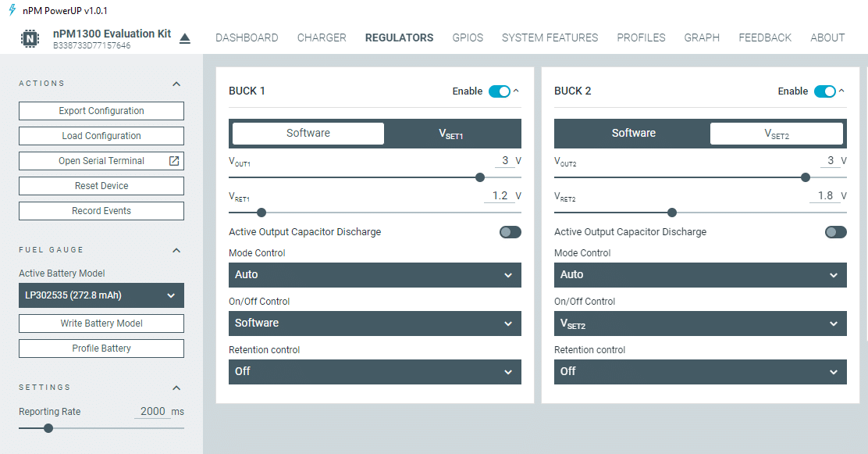Collapse the Settings section

point(176,388)
